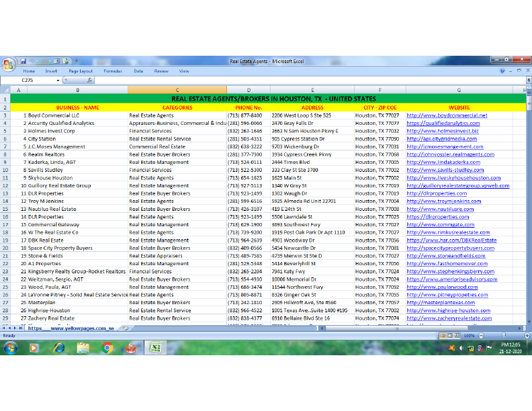Open the boydcommercial.net website link
This screenshot has height=411, width=532.
447,116
